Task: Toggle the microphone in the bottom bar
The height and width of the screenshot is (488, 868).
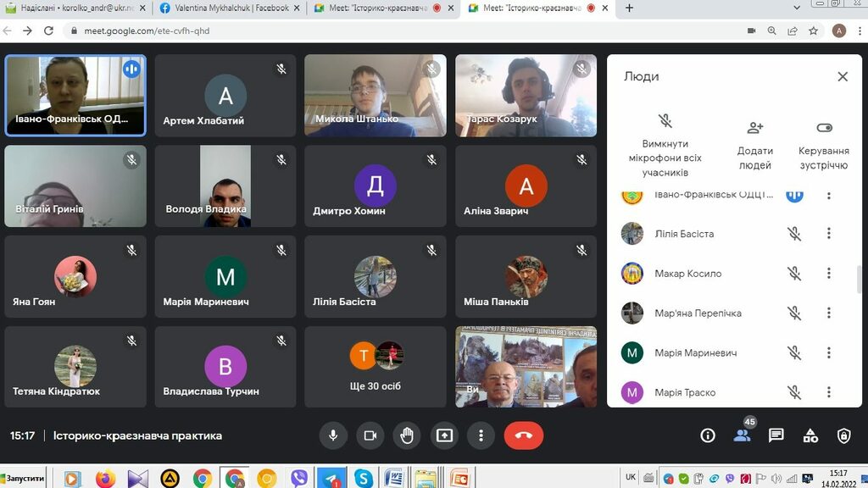Action: [333, 435]
